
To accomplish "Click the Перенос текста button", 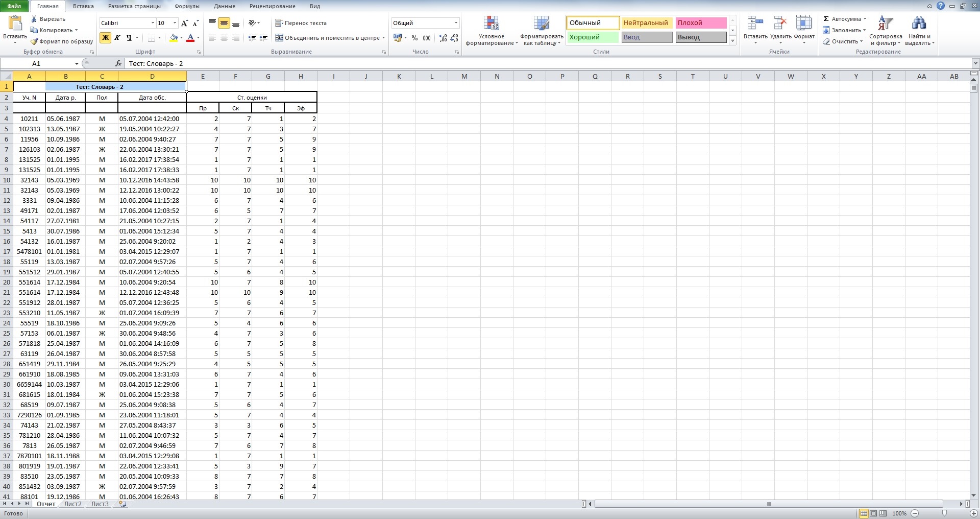I will (x=301, y=23).
